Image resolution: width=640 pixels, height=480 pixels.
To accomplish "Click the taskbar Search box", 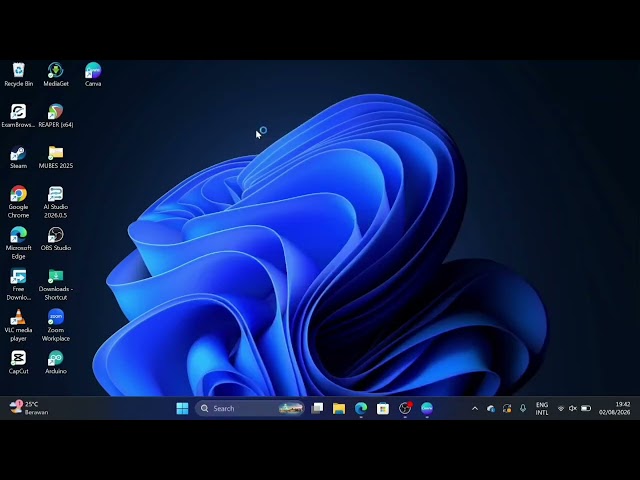I will tap(250, 408).
